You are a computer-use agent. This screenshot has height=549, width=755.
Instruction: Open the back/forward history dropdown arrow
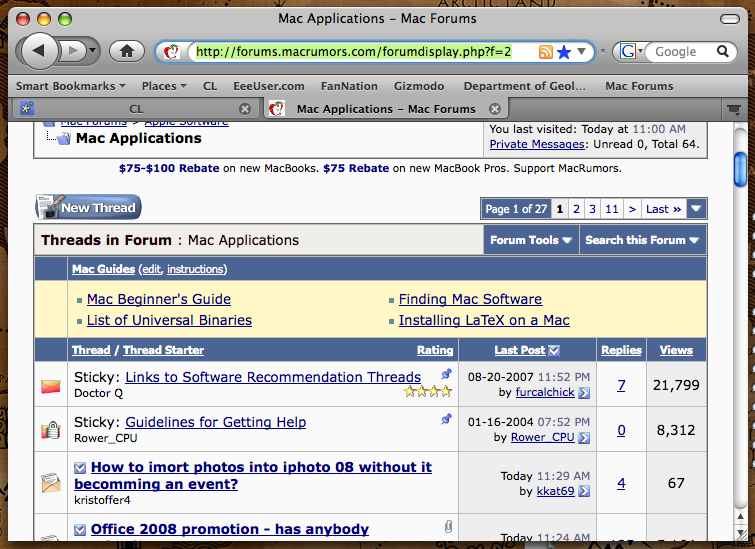click(92, 51)
